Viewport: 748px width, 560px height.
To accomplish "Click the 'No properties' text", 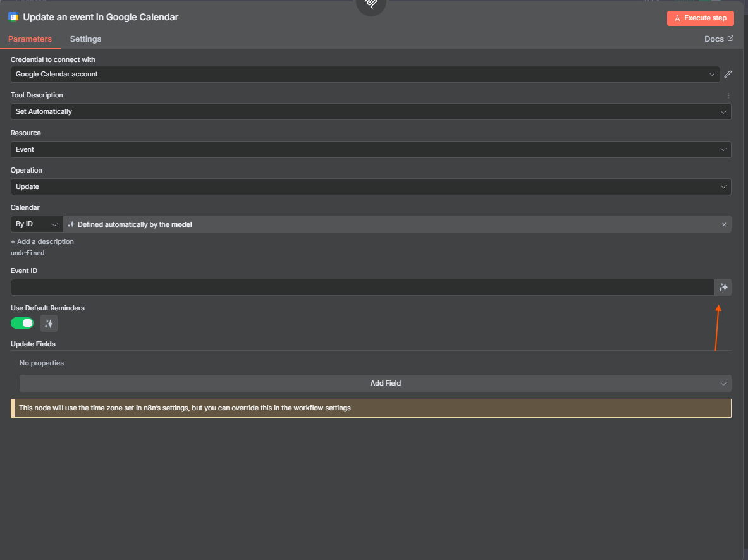I will tap(42, 363).
